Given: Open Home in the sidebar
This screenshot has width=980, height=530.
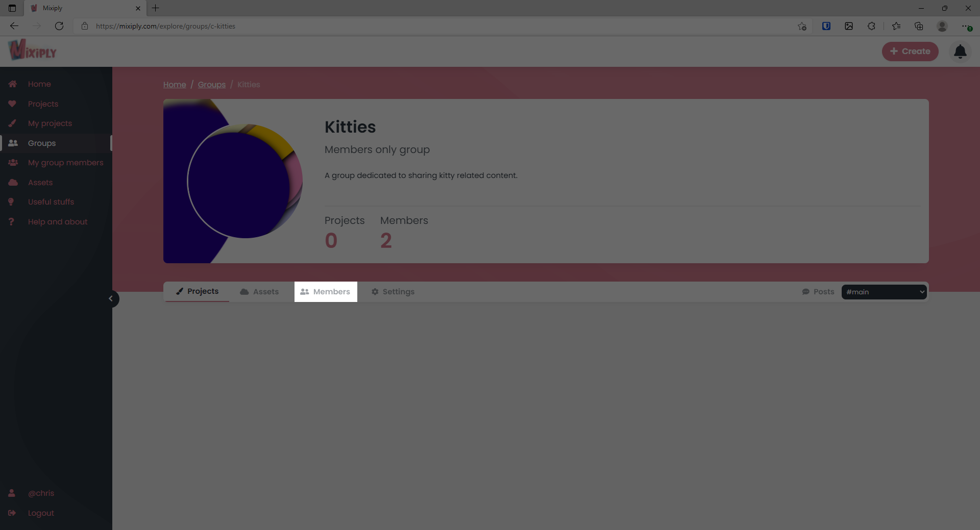Looking at the screenshot, I should 39,84.
